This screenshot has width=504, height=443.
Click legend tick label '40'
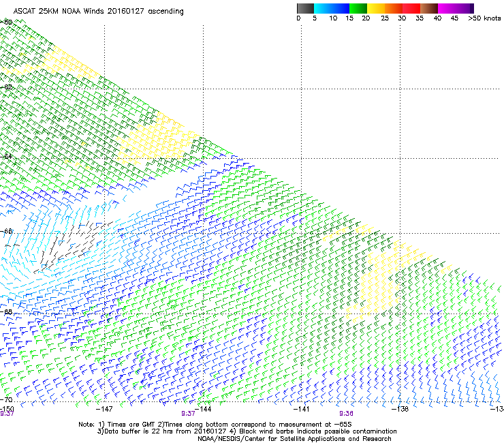pos(437,18)
